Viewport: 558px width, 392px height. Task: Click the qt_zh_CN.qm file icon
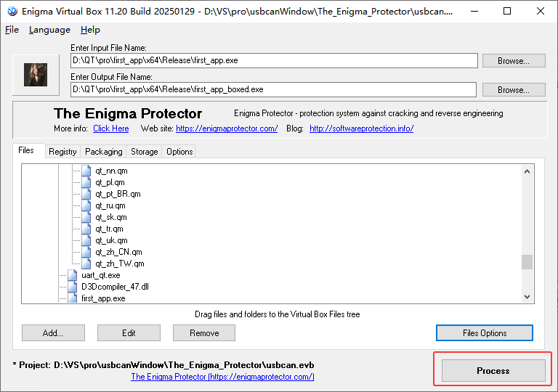[x=86, y=252]
